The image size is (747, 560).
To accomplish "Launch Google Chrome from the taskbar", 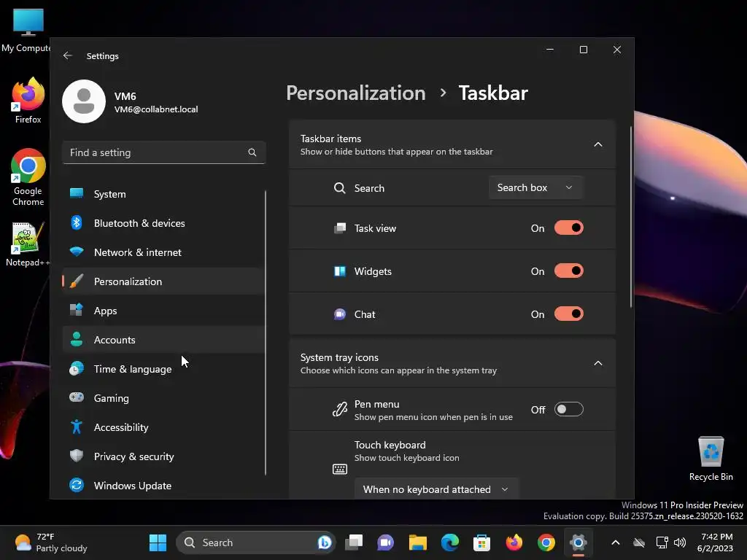I will click(546, 542).
